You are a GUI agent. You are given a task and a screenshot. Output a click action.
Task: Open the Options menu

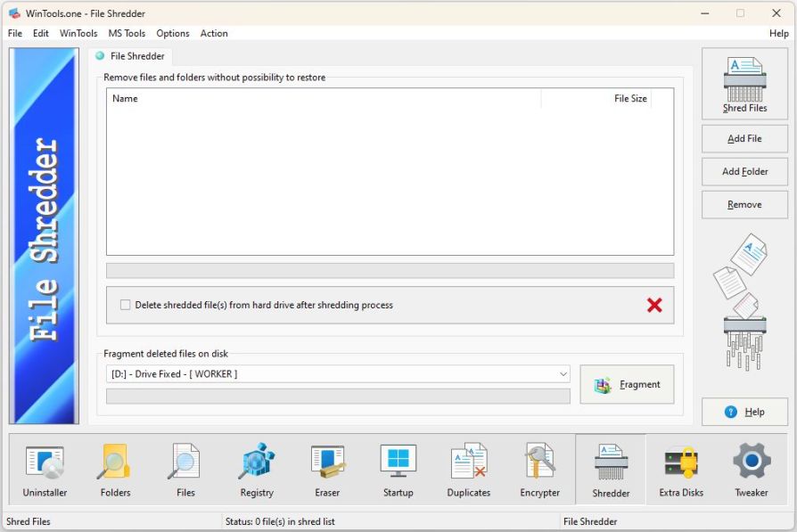tap(173, 33)
